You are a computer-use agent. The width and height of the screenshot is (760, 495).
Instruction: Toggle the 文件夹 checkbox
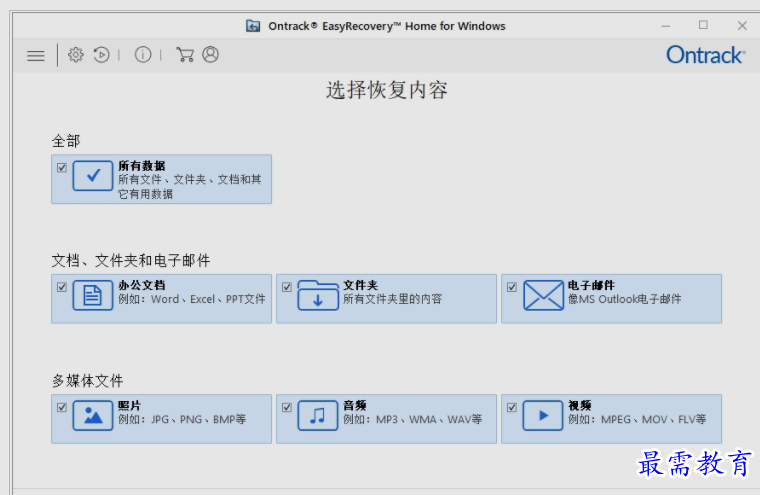tap(287, 287)
